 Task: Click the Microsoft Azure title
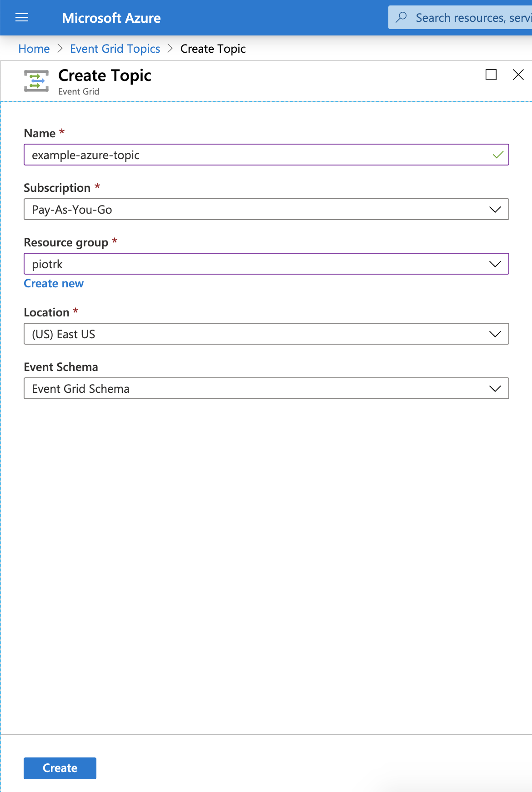coord(111,18)
